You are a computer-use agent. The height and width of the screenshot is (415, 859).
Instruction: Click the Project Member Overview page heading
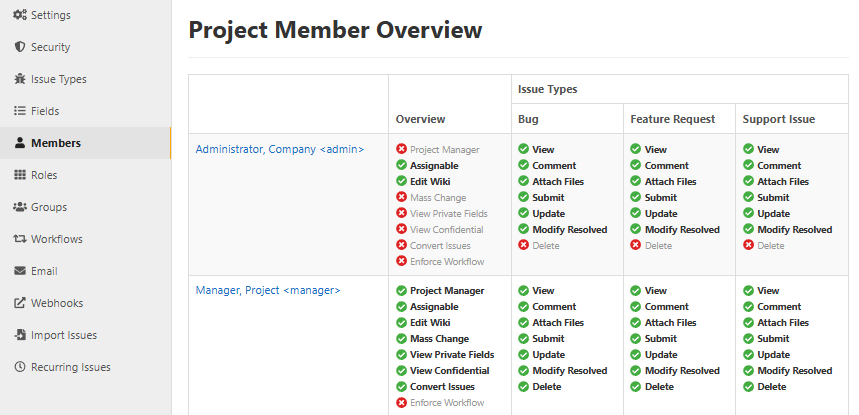point(335,30)
